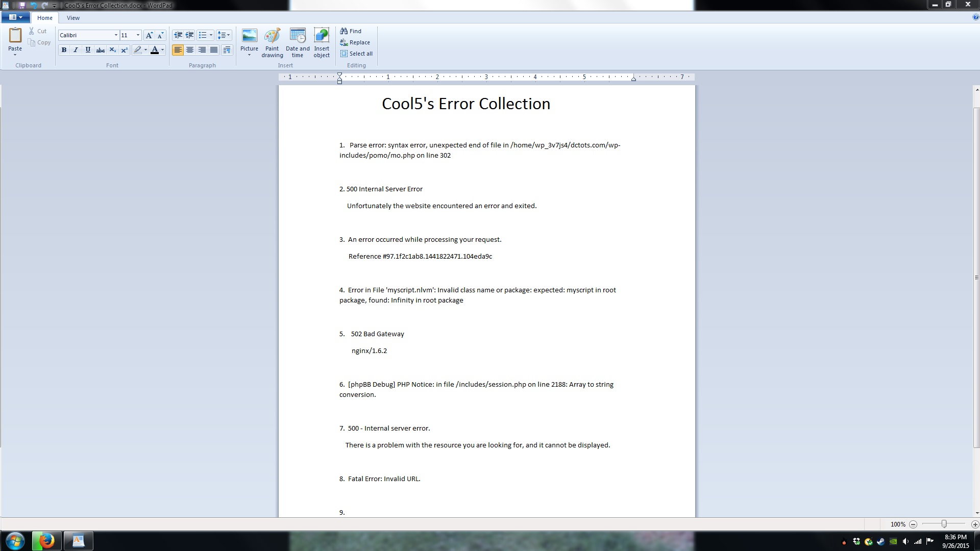Viewport: 980px width, 551px height.
Task: Open the font size dropdown
Action: (138, 35)
